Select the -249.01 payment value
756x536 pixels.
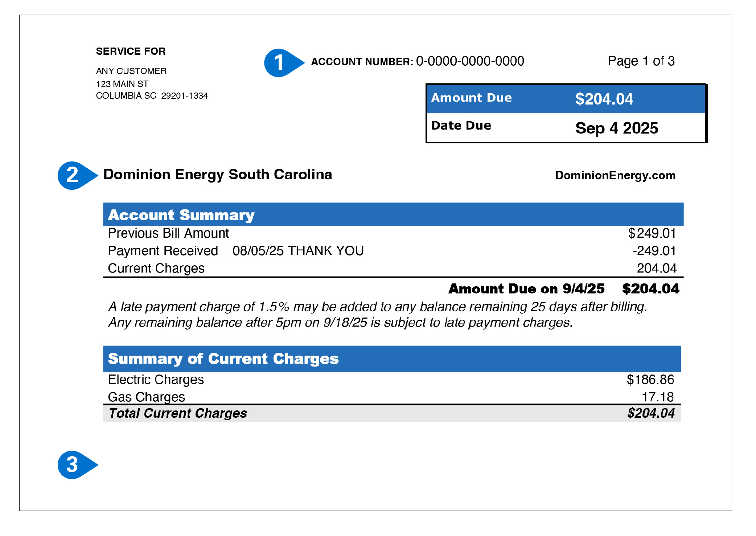click(654, 251)
